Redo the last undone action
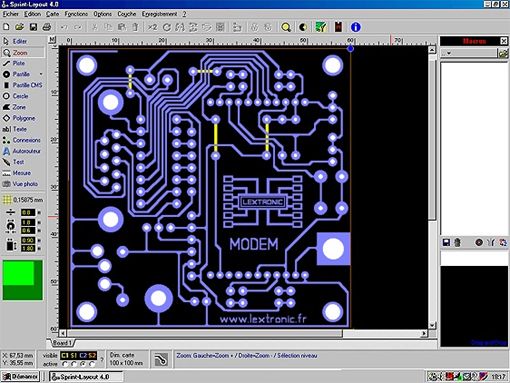The width and height of the screenshot is (510, 383). click(78, 27)
